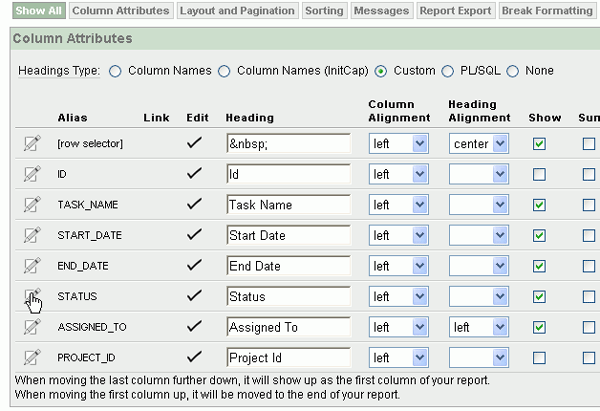Click the row selector edit pencil icon

[x=32, y=143]
